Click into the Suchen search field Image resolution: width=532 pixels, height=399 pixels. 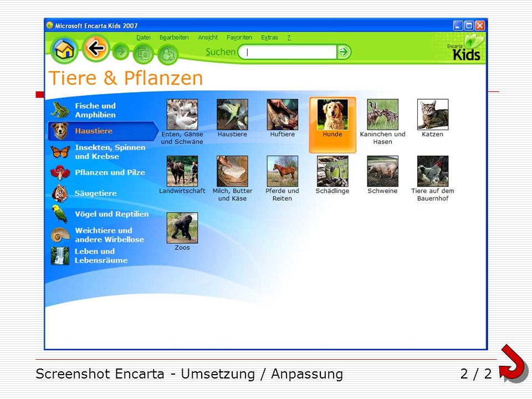tap(288, 52)
